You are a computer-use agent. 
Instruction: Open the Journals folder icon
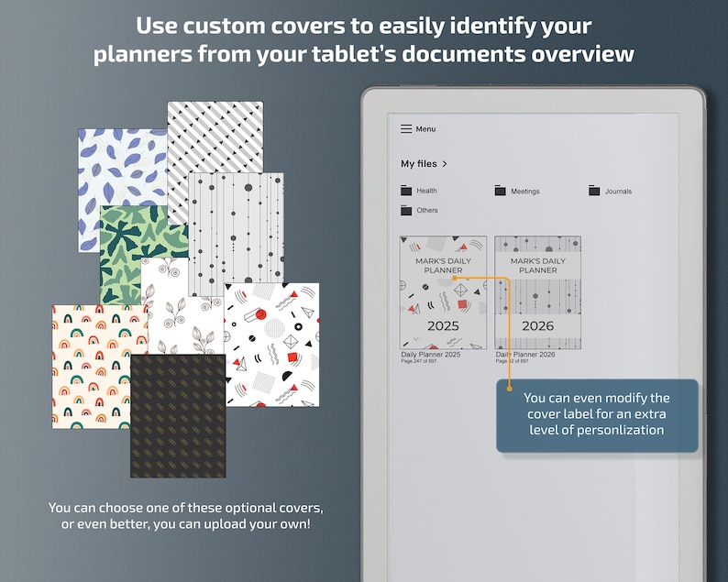click(594, 191)
